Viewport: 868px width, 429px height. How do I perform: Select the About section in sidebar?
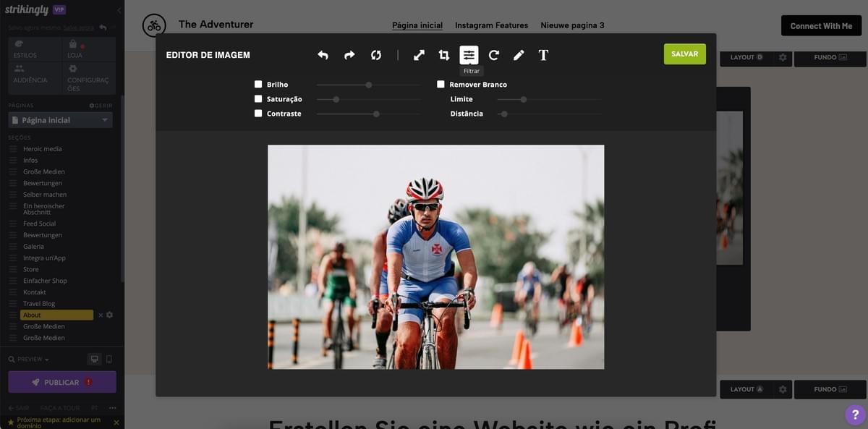56,315
